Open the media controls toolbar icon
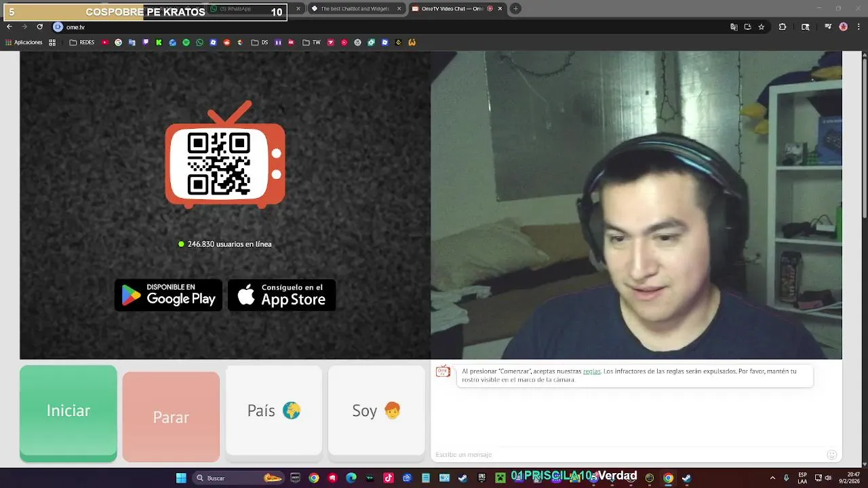Image resolution: width=868 pixels, height=488 pixels. pyautogui.click(x=828, y=27)
